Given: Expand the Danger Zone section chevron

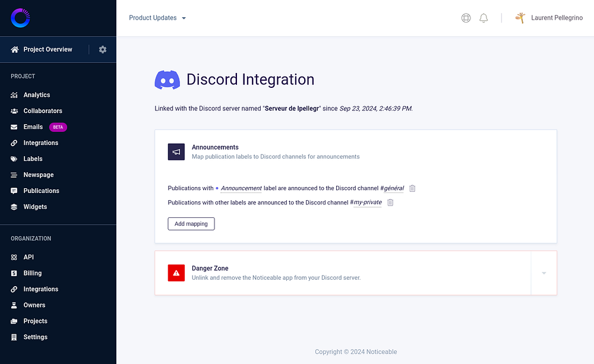Looking at the screenshot, I should pos(544,273).
